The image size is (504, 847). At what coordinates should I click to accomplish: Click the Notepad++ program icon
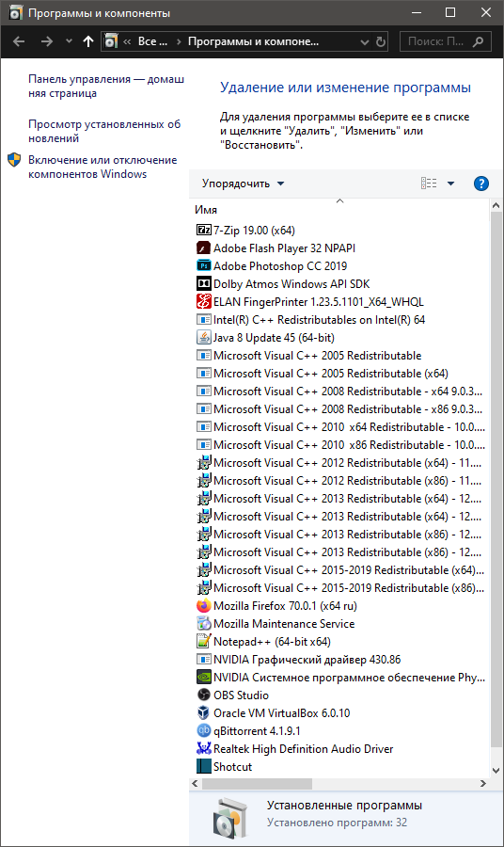coord(203,641)
